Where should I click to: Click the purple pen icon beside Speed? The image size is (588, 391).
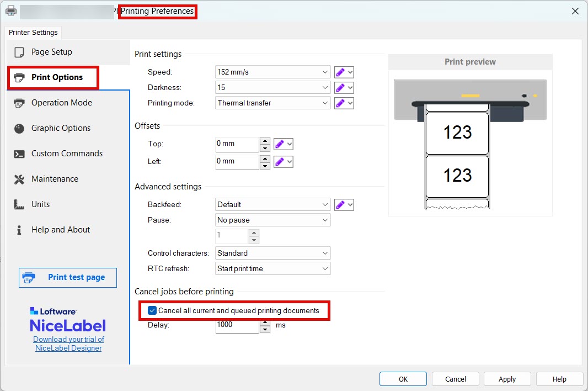(x=340, y=72)
